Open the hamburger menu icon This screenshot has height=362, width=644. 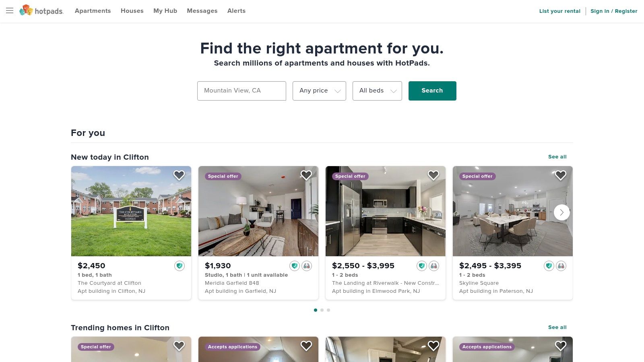click(x=10, y=11)
